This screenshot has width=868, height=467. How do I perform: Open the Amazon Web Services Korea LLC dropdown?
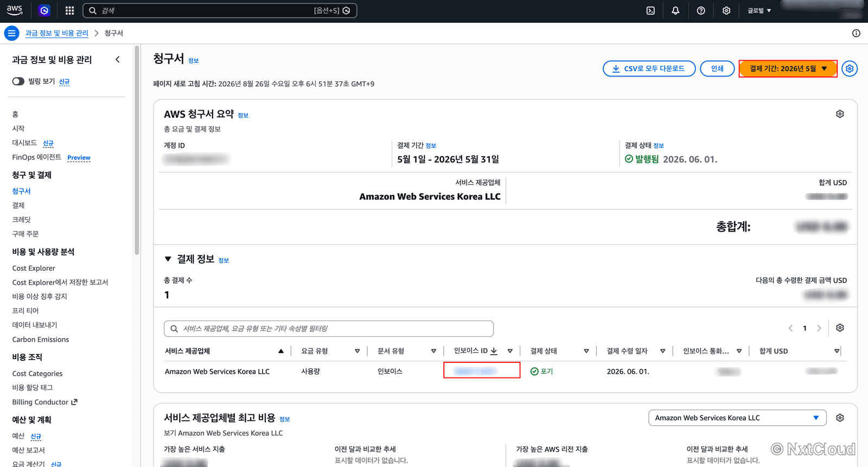[x=737, y=418]
